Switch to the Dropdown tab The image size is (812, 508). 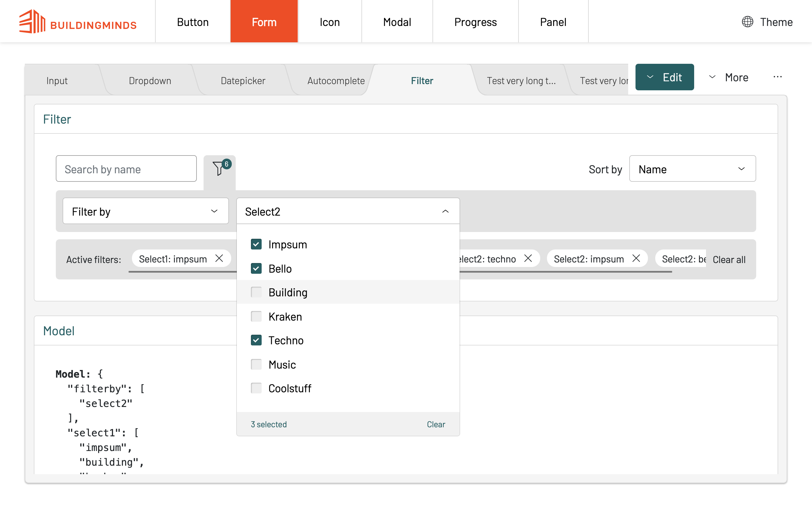tap(150, 80)
